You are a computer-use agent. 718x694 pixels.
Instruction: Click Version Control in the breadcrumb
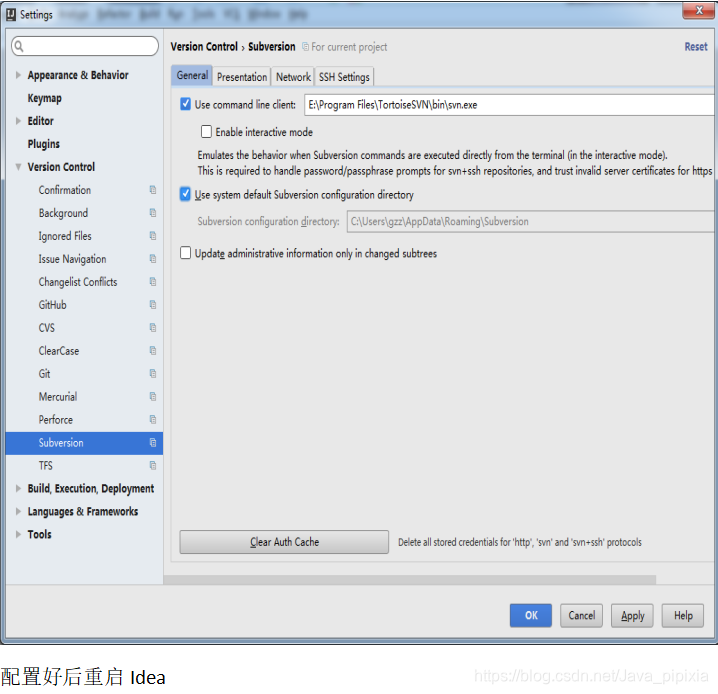(x=204, y=47)
